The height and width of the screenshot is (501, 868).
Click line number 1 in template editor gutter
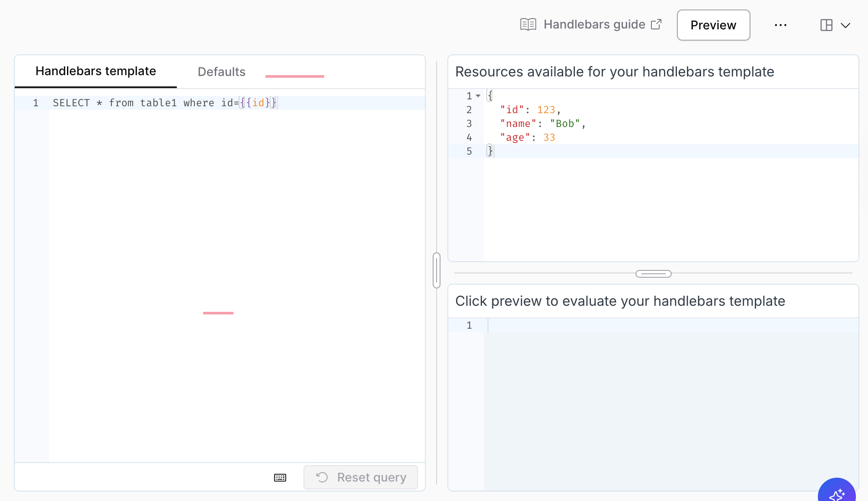(36, 103)
